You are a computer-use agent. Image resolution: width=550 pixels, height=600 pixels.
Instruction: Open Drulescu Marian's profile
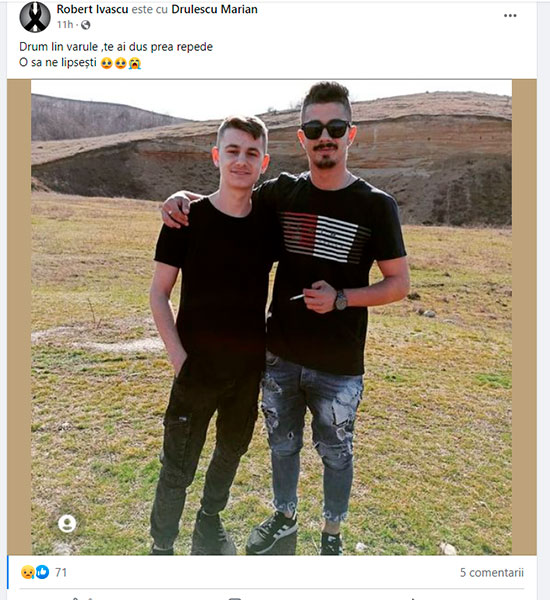(x=214, y=9)
